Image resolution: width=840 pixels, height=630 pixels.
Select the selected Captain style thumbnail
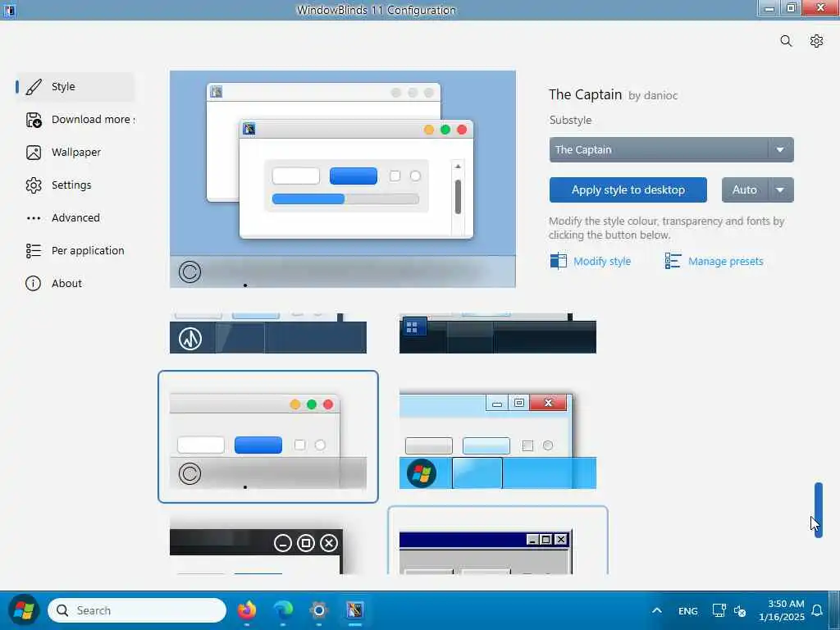pos(268,436)
